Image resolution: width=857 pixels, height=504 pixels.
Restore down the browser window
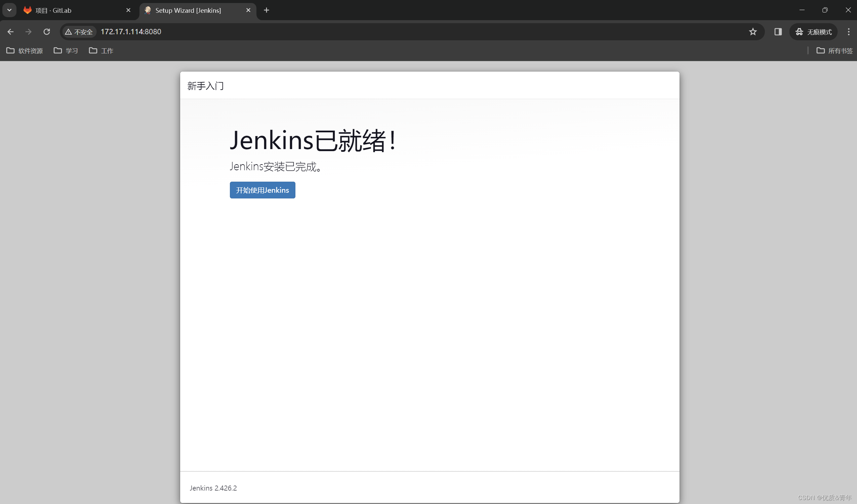point(825,10)
